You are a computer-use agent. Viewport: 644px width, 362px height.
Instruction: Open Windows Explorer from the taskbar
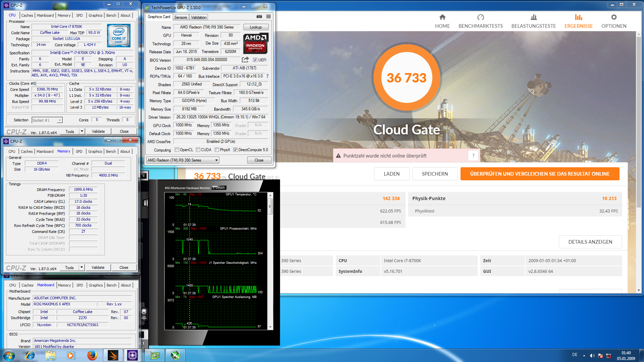(50, 355)
